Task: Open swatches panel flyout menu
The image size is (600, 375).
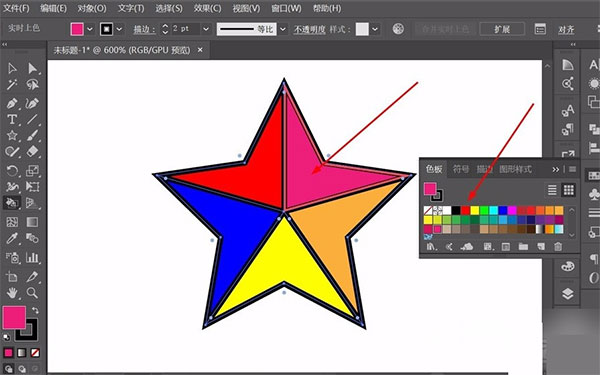Action: click(x=572, y=169)
